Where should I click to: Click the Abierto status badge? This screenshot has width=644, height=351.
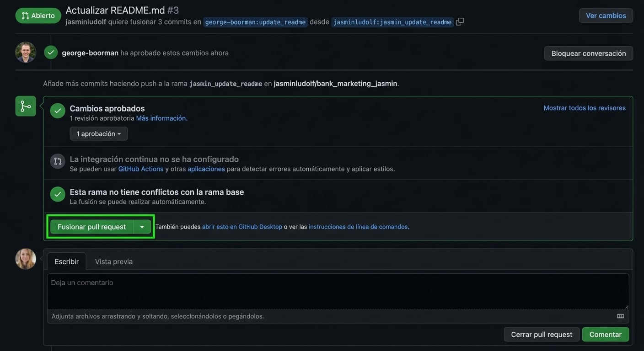click(x=38, y=16)
